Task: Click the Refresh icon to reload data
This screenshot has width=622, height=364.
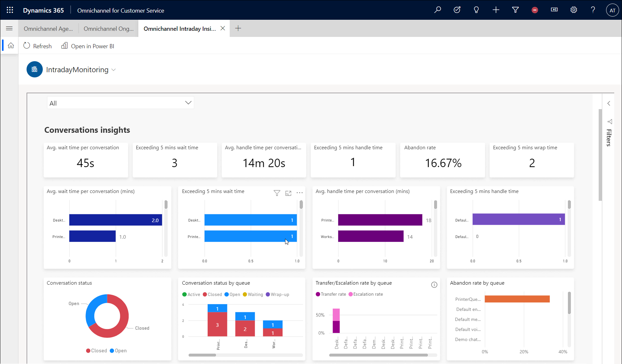Action: 27,45
